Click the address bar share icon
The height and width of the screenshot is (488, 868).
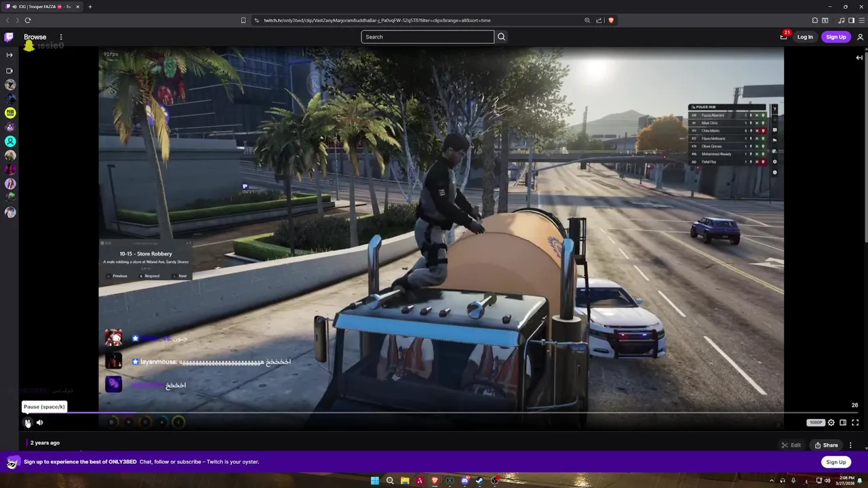pos(599,20)
